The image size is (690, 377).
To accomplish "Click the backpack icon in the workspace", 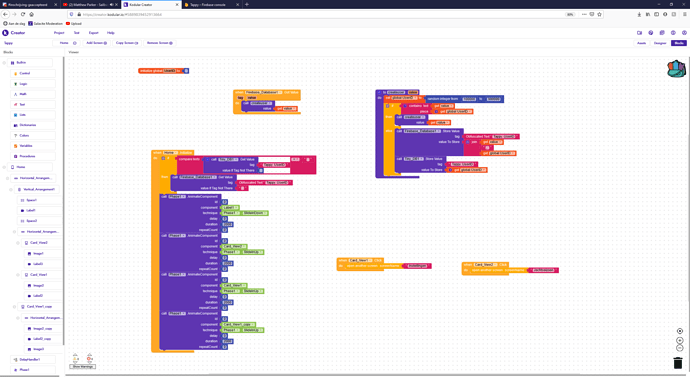I will (676, 69).
